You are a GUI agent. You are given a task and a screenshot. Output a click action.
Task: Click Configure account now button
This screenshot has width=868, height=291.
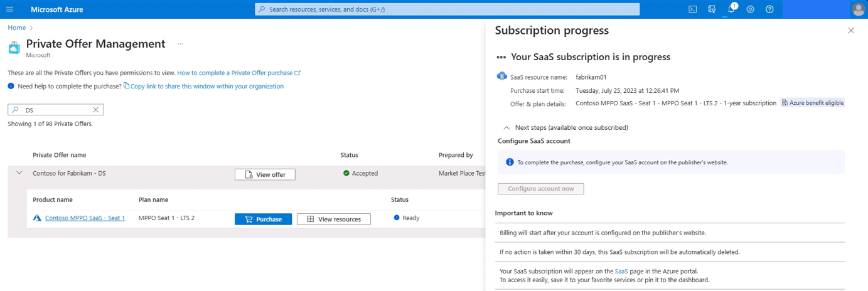[x=541, y=188]
